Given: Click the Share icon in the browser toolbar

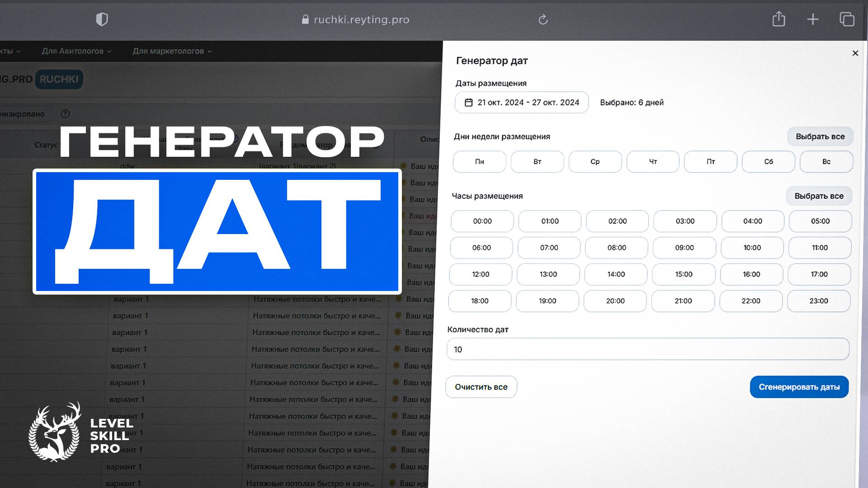Looking at the screenshot, I should pyautogui.click(x=778, y=19).
